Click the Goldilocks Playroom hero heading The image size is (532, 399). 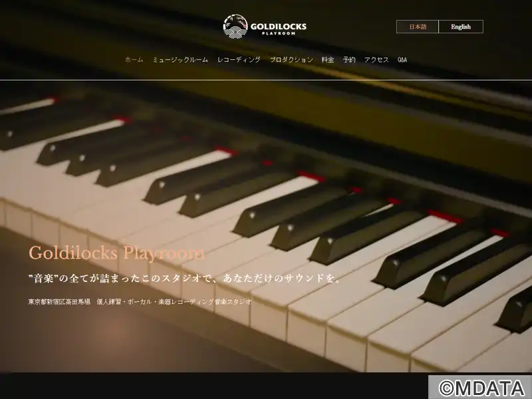(x=117, y=253)
